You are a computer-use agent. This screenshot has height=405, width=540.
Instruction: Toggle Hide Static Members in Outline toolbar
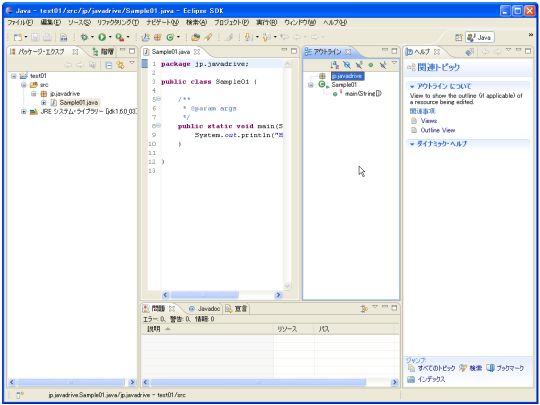click(x=359, y=65)
